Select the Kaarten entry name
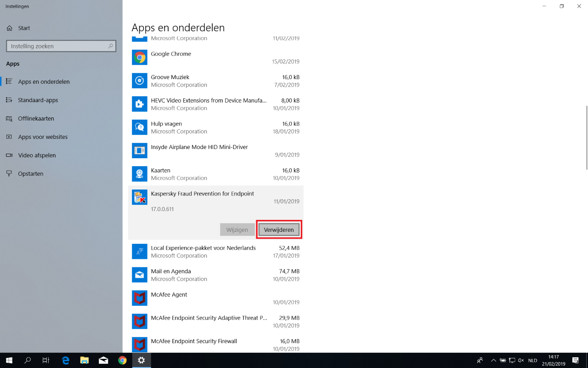Viewport: 588px width, 368px height. coord(161,170)
